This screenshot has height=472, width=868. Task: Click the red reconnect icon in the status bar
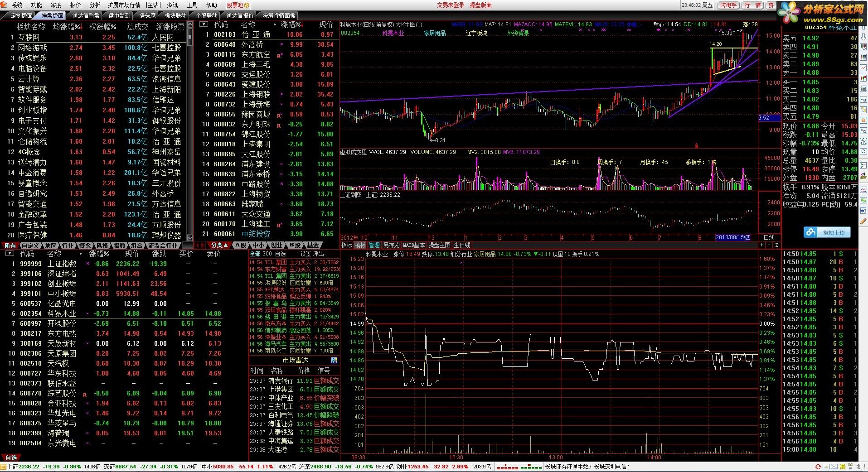pos(818,467)
